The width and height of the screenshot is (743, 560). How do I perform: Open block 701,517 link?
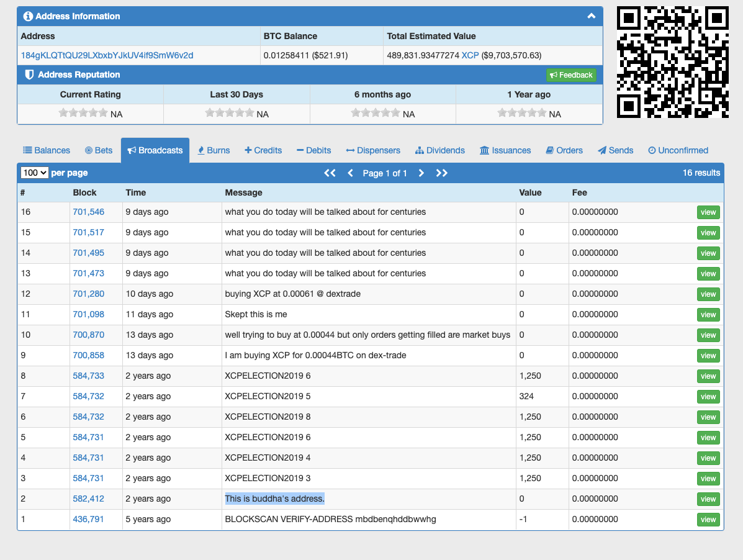[89, 232]
